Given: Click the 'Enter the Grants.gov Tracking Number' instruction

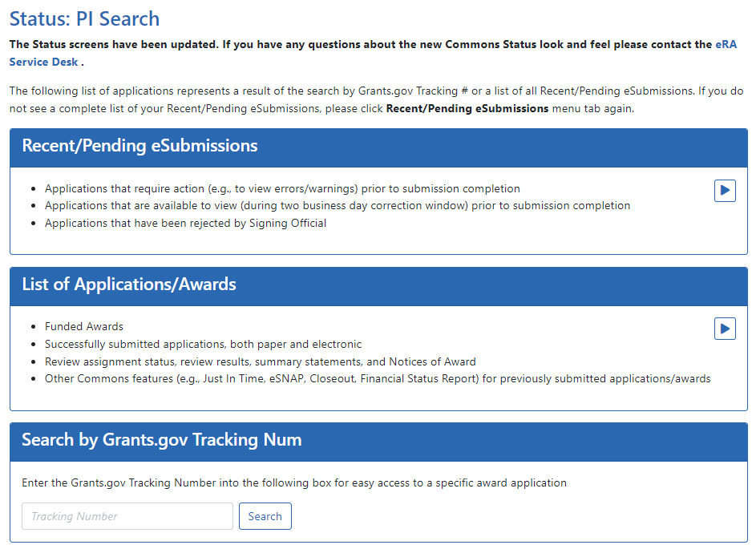Looking at the screenshot, I should [294, 483].
